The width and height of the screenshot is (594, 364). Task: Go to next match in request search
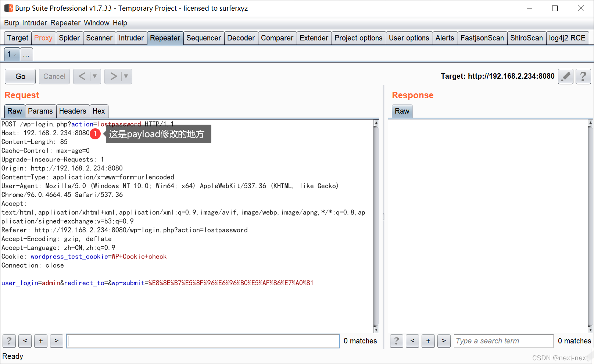(57, 341)
